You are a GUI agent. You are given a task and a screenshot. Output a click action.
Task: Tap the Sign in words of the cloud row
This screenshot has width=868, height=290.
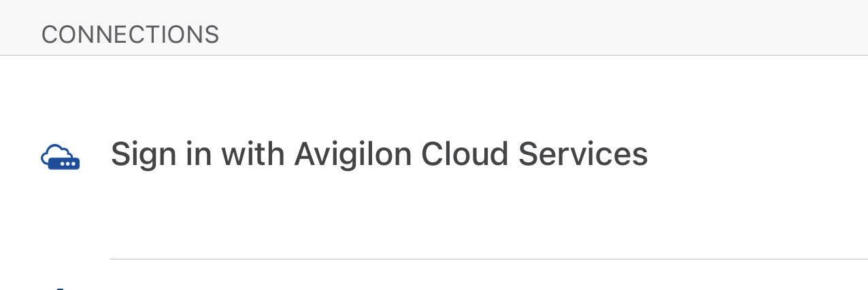coord(161,156)
